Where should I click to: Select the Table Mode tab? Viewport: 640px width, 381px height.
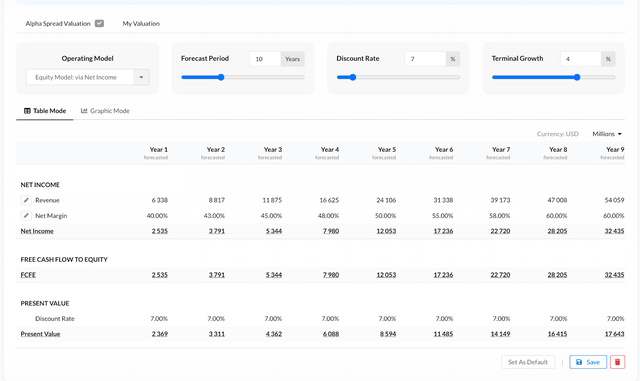click(45, 111)
